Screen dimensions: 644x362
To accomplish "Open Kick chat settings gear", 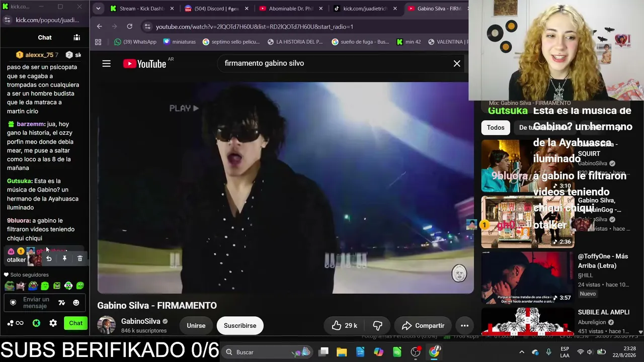I will (x=53, y=323).
